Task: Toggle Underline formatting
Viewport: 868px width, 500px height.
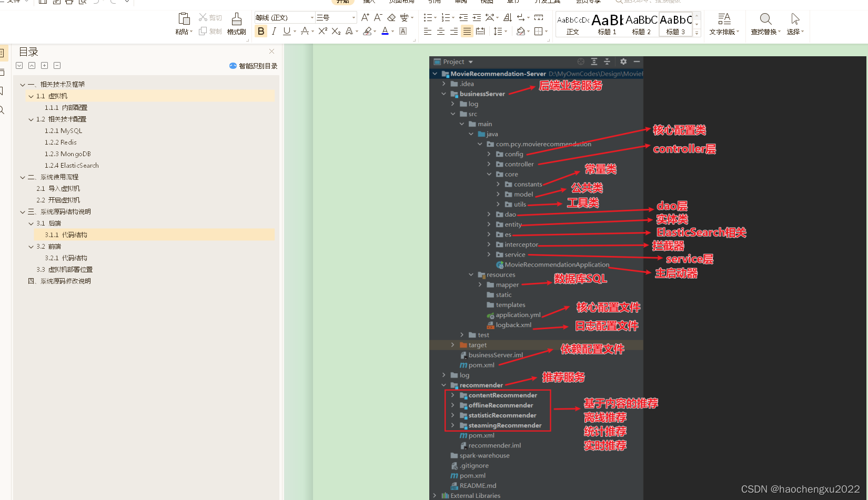Action: point(287,32)
